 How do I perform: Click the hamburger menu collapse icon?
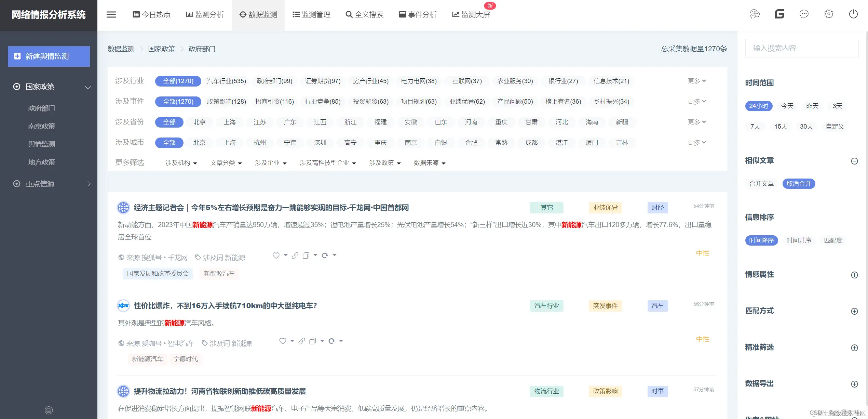click(x=111, y=15)
